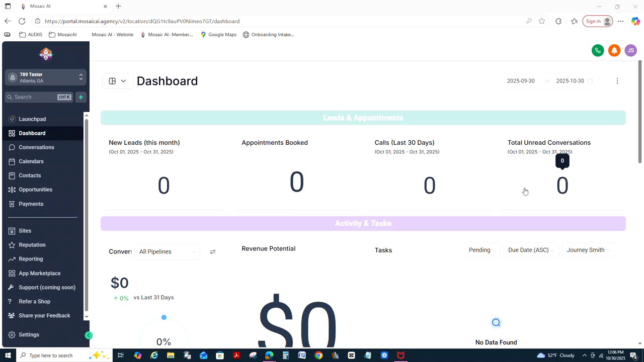
Task: Open the ALEXIS bookmarks folder
Action: click(x=31, y=35)
